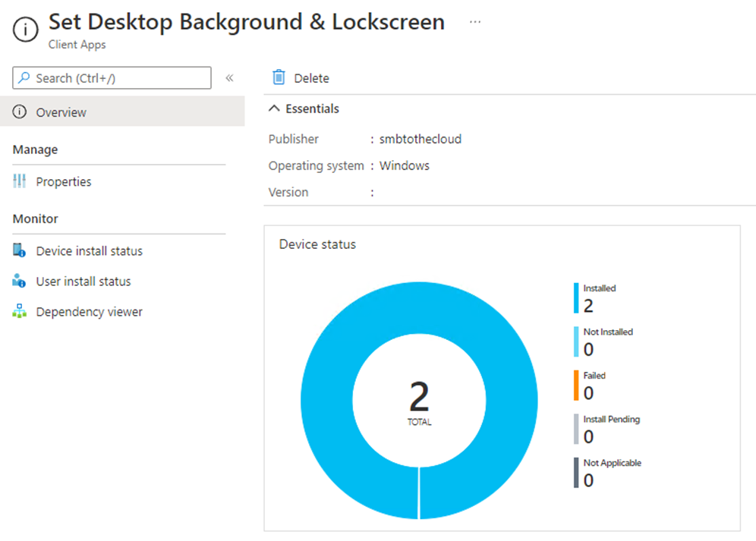
Task: Open the ellipsis more options menu
Action: pyautogui.click(x=475, y=22)
